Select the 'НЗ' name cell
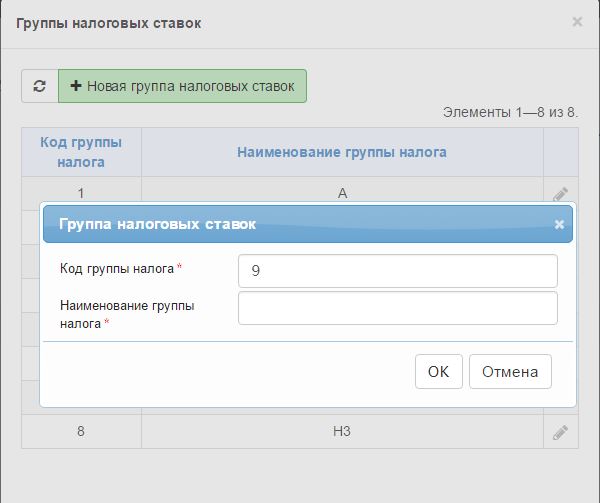The image size is (600, 503). (x=342, y=431)
